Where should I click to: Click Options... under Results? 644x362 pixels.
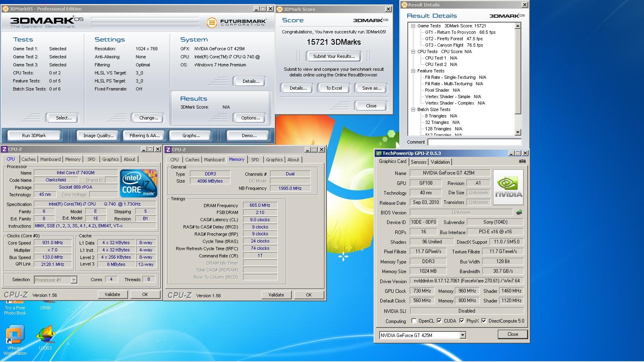coord(250,118)
